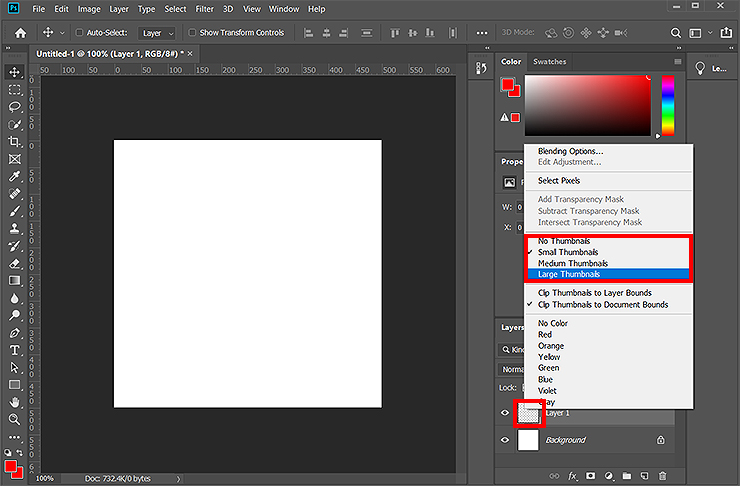740x486 pixels.
Task: Select the Lasso tool
Action: [15, 107]
